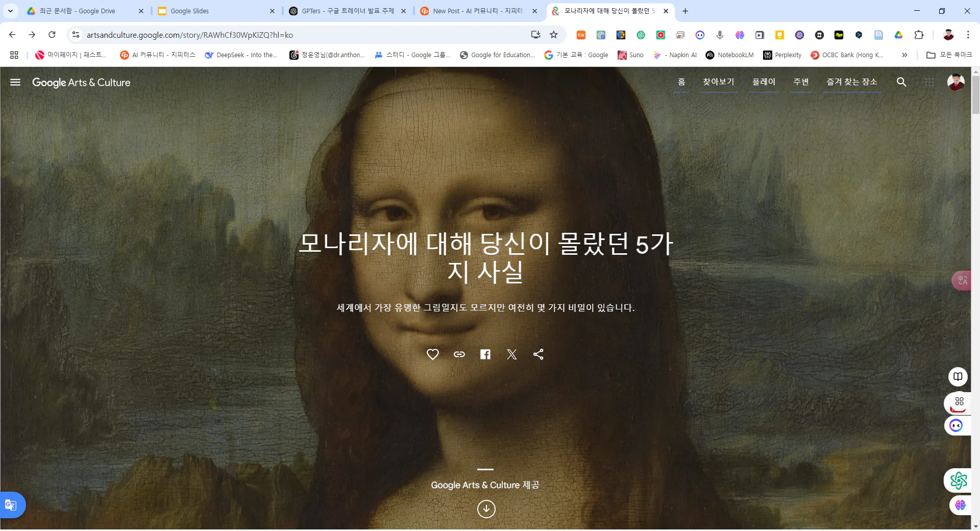The image size is (980, 531).
Task: Close the Google Slides tab
Action: (x=272, y=11)
